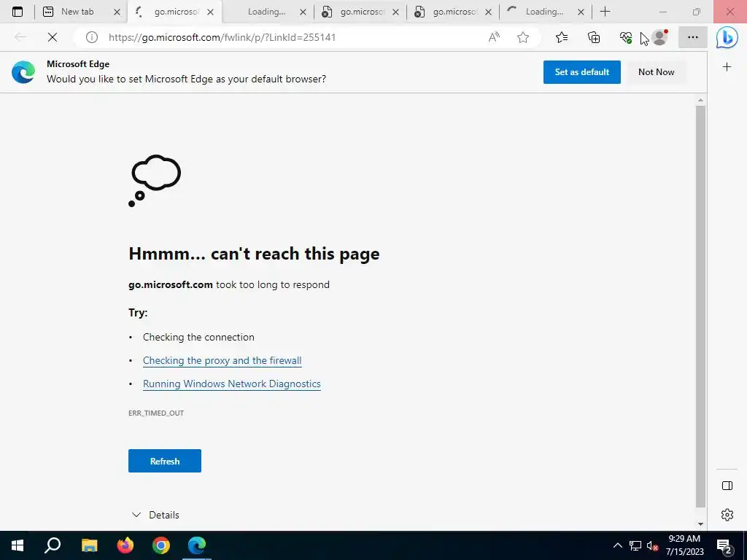Click scrollbar down arrow
The image size is (747, 560).
pyautogui.click(x=700, y=524)
